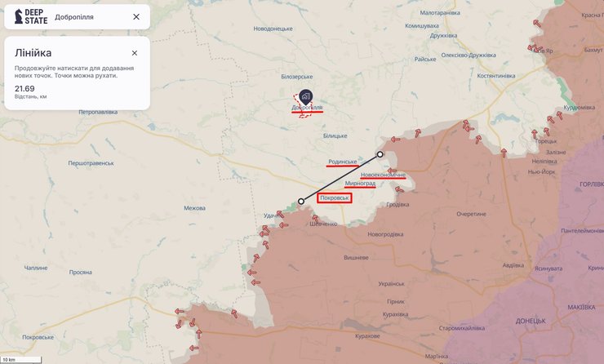Click the Донецьк city label
Image resolution: width=604 pixels, height=364 pixels.
click(x=531, y=321)
